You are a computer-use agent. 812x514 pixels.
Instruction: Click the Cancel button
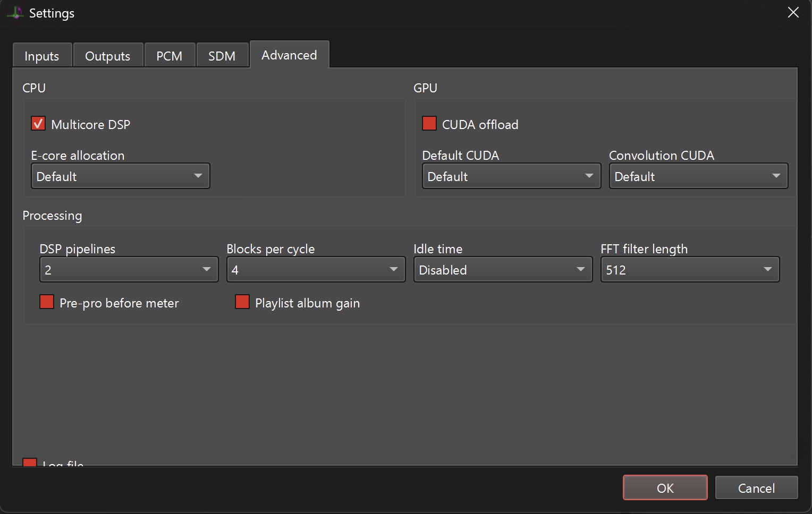(x=756, y=487)
